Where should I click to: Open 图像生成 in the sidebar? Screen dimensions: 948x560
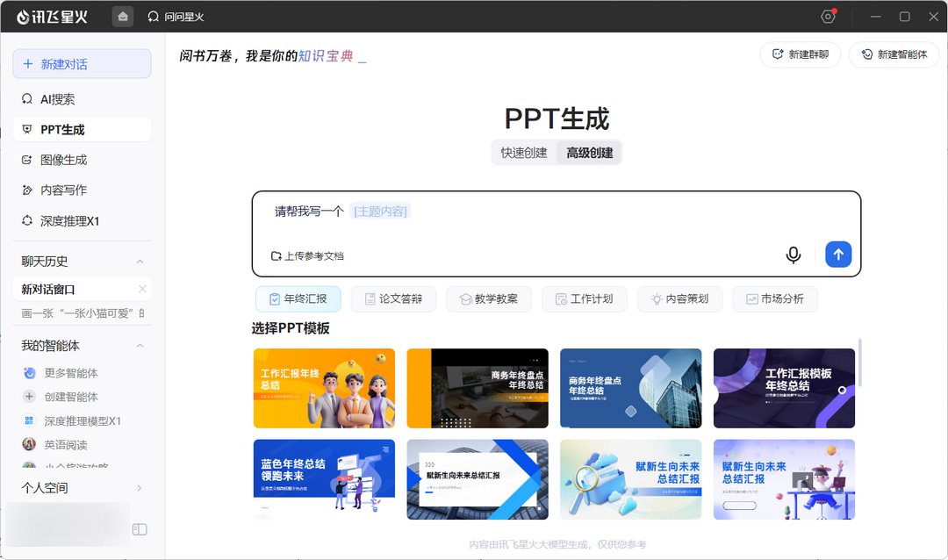63,160
